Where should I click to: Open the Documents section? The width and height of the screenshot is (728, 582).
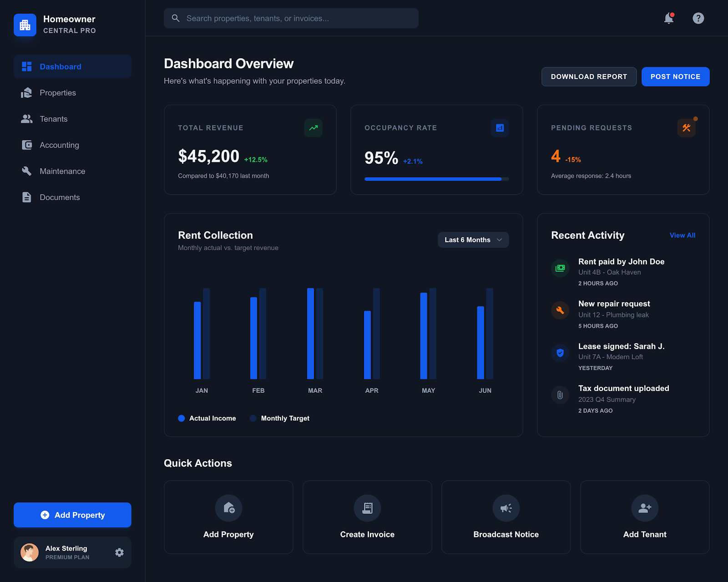(x=59, y=197)
